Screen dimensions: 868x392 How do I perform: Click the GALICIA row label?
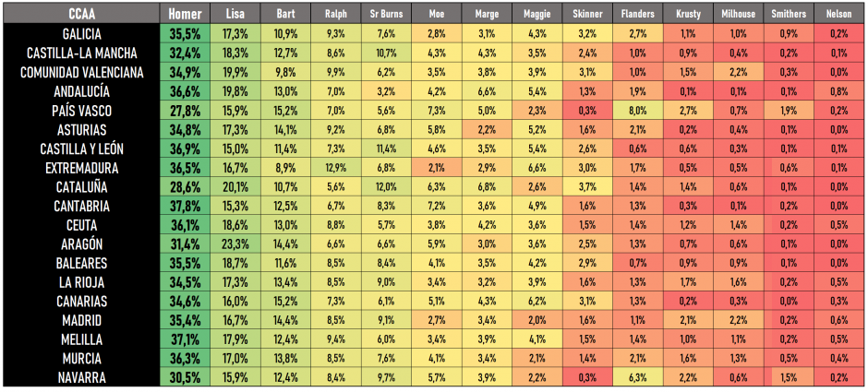79,33
